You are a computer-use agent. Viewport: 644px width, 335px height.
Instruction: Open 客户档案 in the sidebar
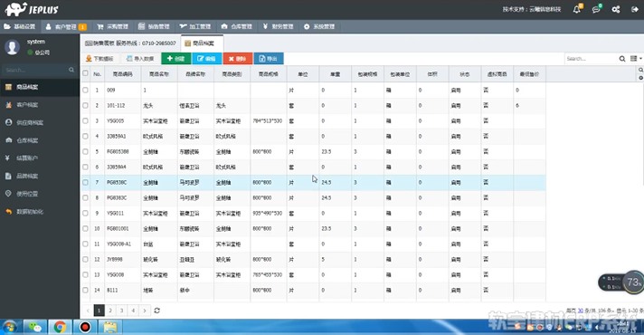[x=27, y=105]
